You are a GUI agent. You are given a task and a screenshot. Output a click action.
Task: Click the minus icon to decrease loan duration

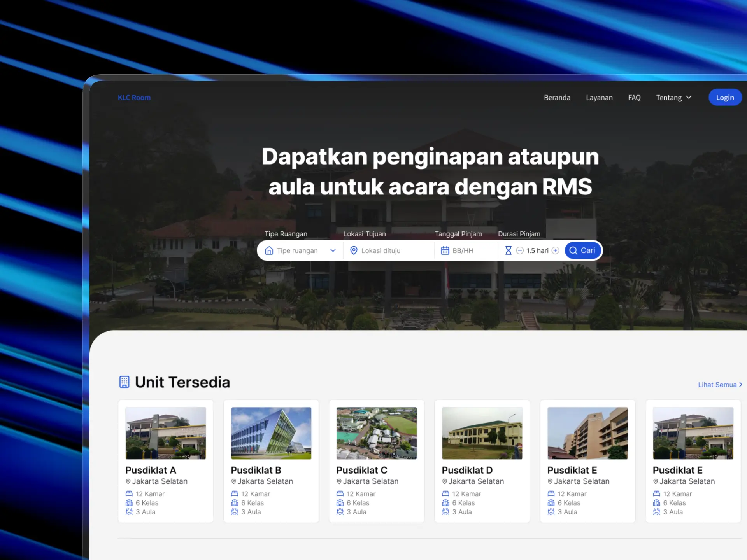(520, 250)
